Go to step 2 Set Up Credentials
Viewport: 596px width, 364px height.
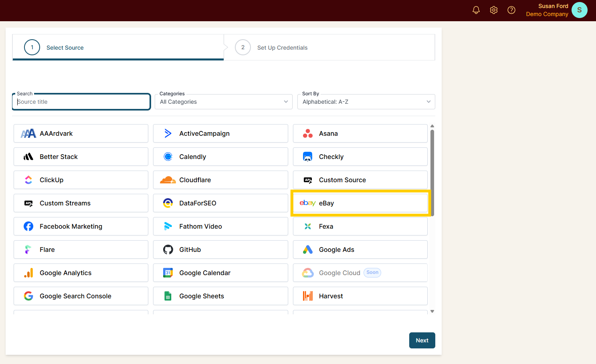pos(329,47)
